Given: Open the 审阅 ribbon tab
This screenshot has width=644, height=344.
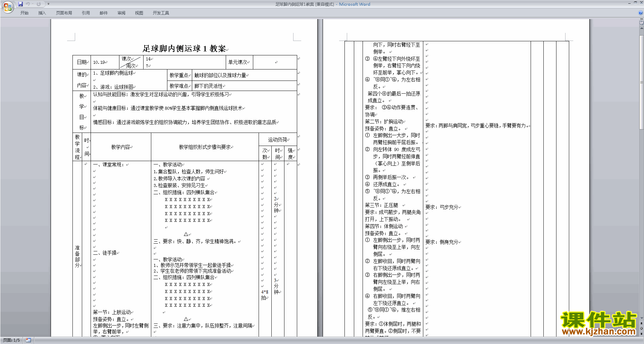Looking at the screenshot, I should pos(121,13).
